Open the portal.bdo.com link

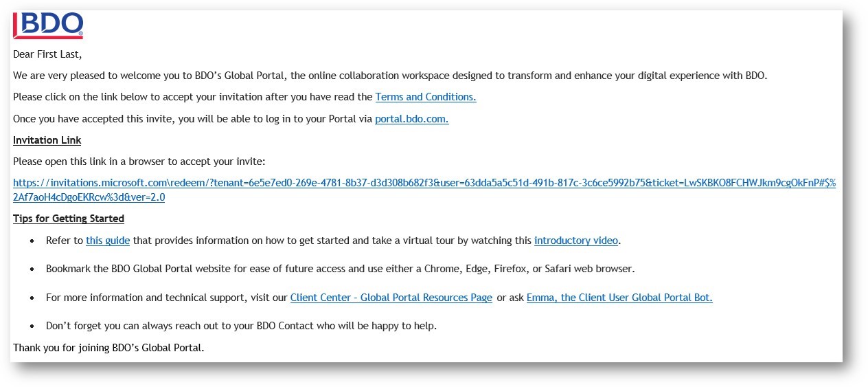click(412, 119)
